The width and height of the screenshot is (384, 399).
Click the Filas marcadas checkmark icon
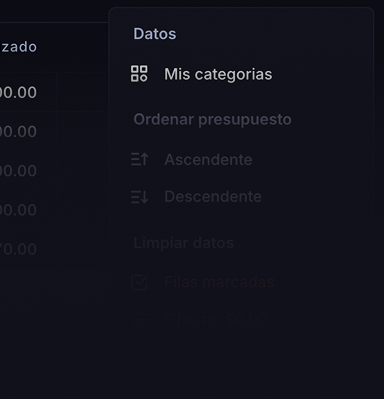(139, 283)
